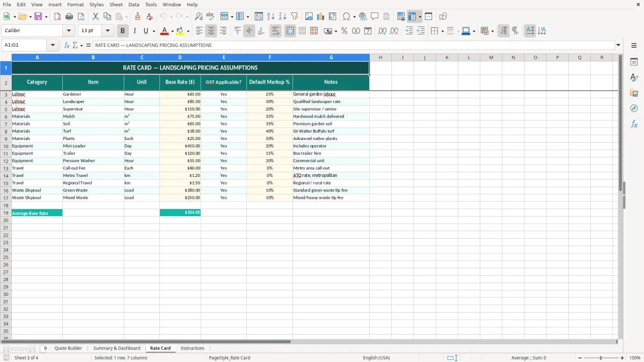
Task: Open Find & Replace
Action: pos(199,17)
